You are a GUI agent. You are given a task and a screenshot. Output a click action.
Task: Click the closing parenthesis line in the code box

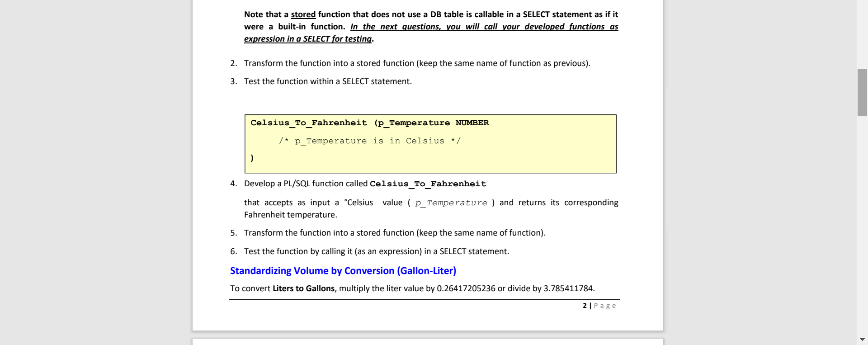(252, 158)
